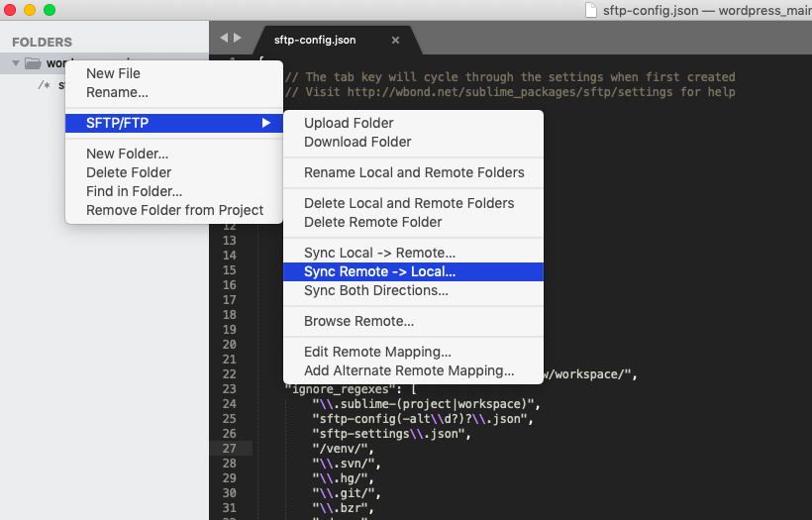Go back with the left navigation arrow
Screen dimensions: 812x520
224,38
